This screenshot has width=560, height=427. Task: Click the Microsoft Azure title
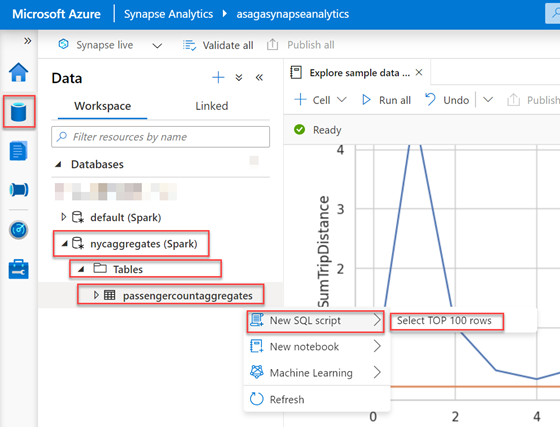(x=56, y=14)
